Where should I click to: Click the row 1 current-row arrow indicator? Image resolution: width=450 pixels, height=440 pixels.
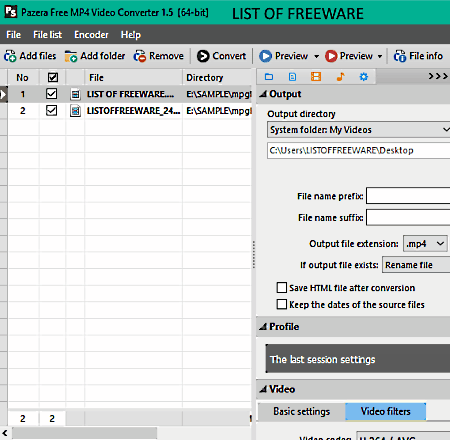[3, 94]
